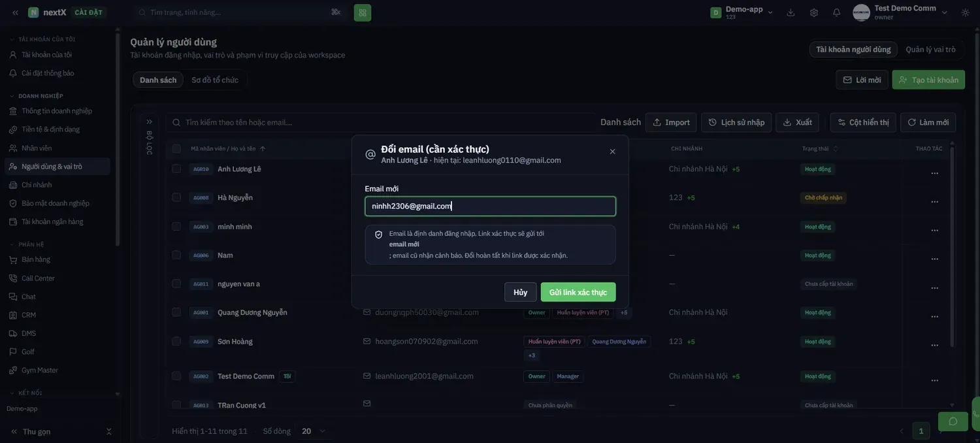This screenshot has width=980, height=443.
Task: Open the apps grid icon
Action: (363, 12)
